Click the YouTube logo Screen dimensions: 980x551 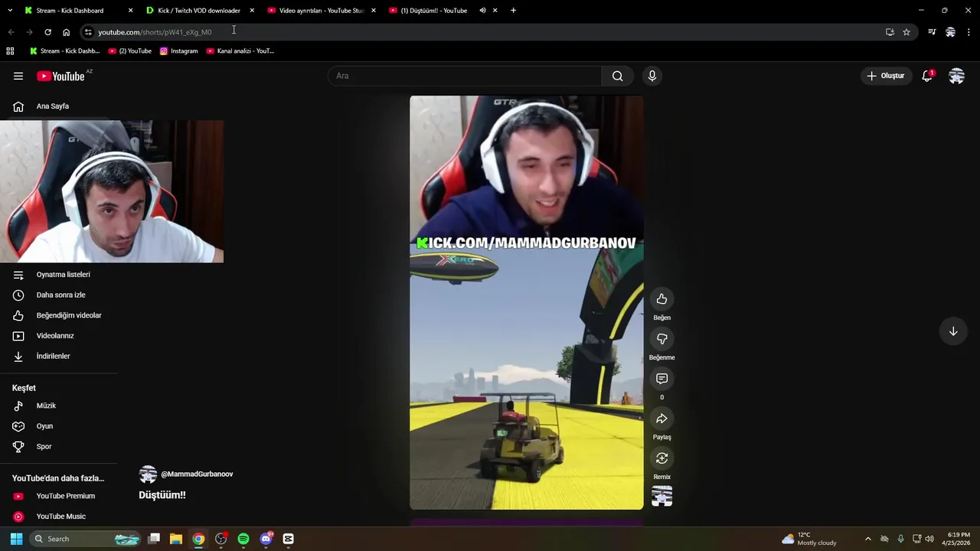(60, 76)
